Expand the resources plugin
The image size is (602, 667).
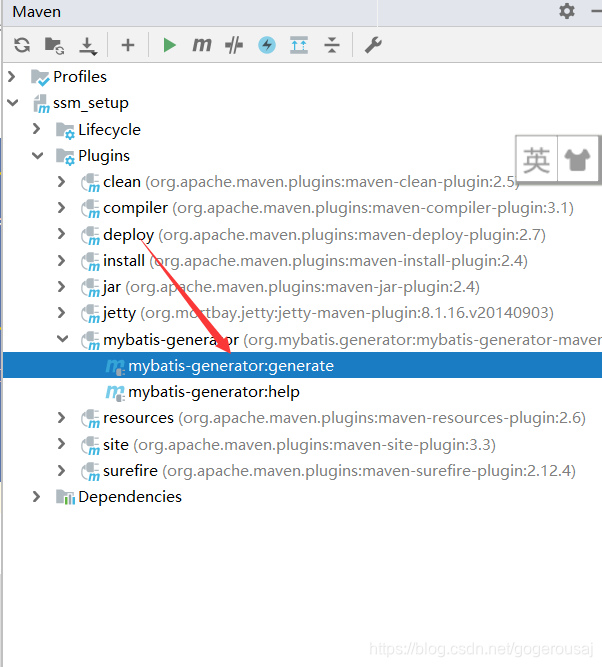62,418
